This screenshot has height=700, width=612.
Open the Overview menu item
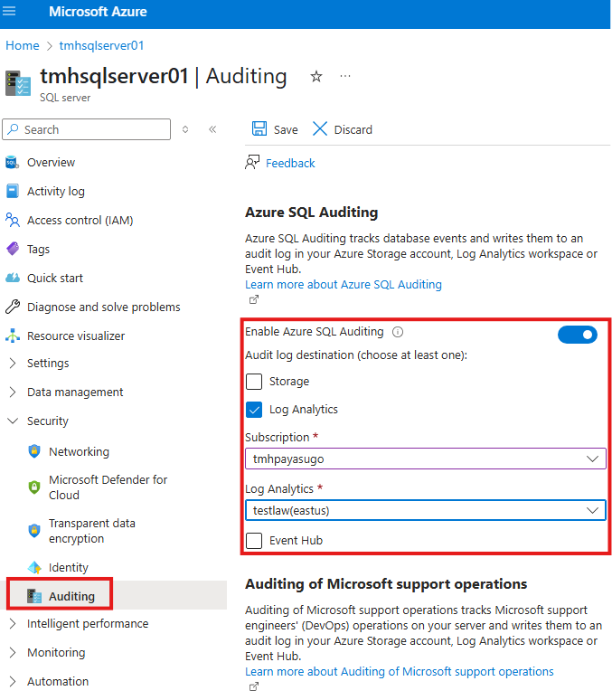51,162
